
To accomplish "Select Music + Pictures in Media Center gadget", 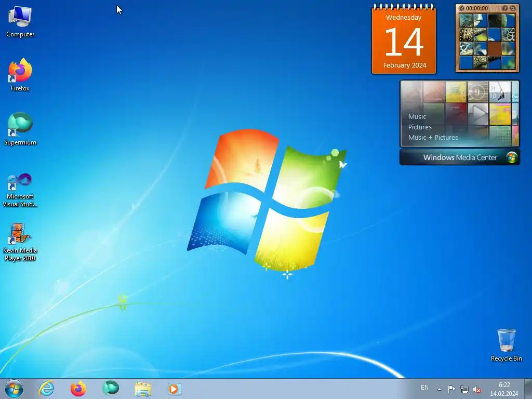I will click(x=433, y=137).
